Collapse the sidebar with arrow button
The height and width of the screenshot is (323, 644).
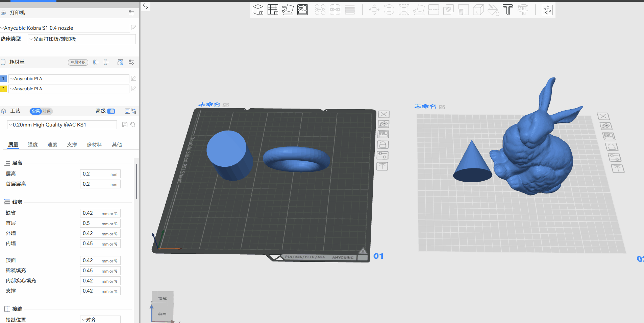(x=145, y=6)
